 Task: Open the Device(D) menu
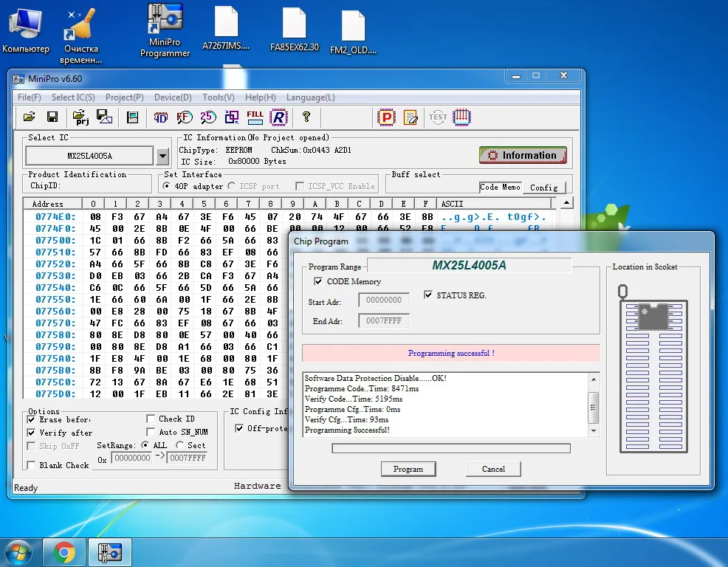[x=173, y=97]
